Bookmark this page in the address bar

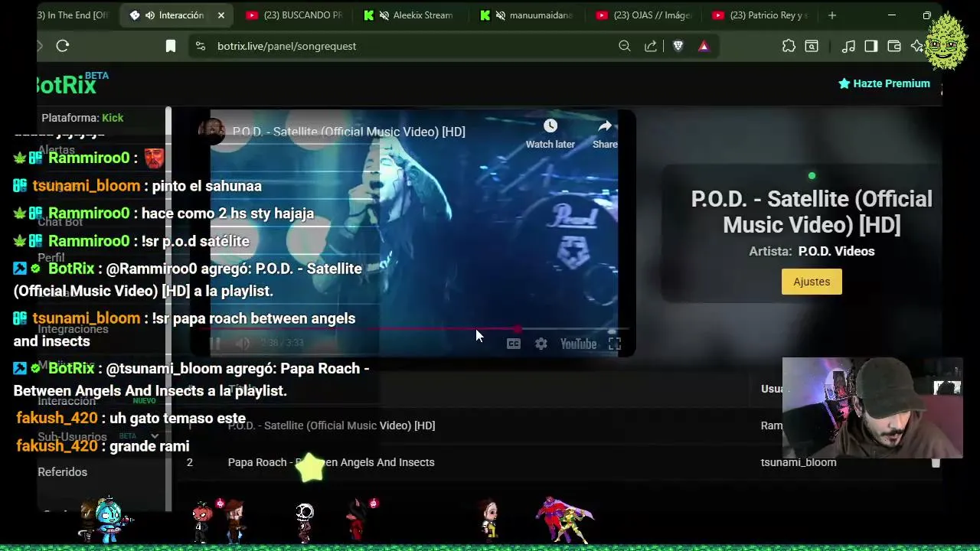point(171,46)
